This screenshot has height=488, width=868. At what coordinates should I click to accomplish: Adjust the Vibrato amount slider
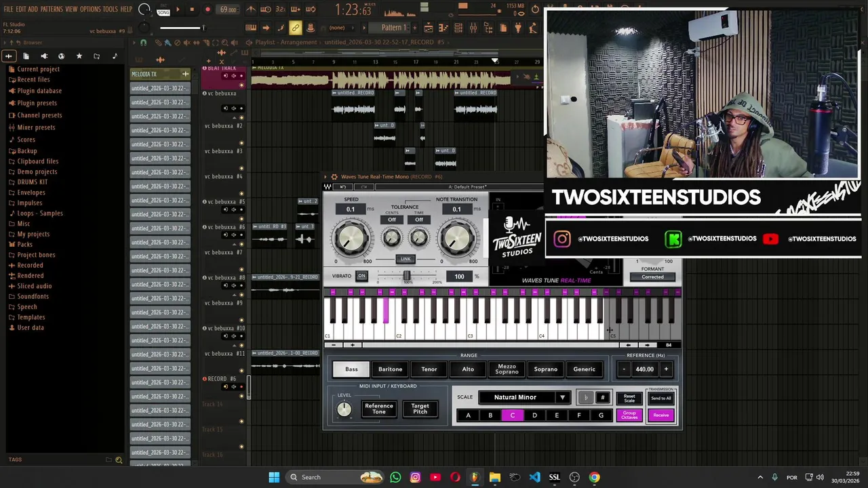tap(407, 276)
